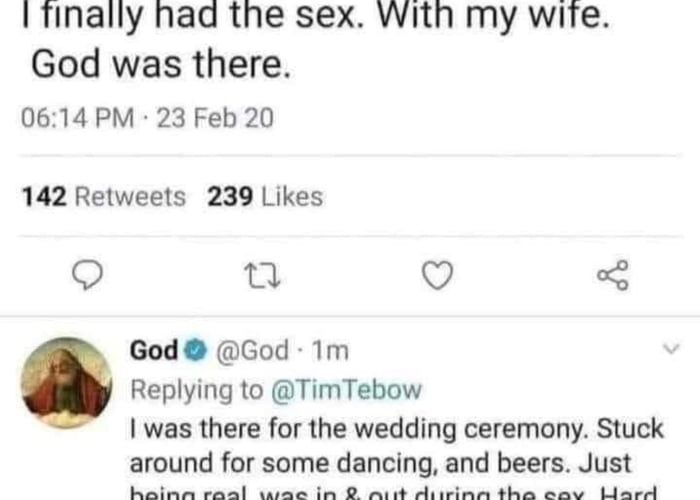The height and width of the screenshot is (500, 700).
Task: Click the 06:14 PM timestamp
Action: coord(77,119)
